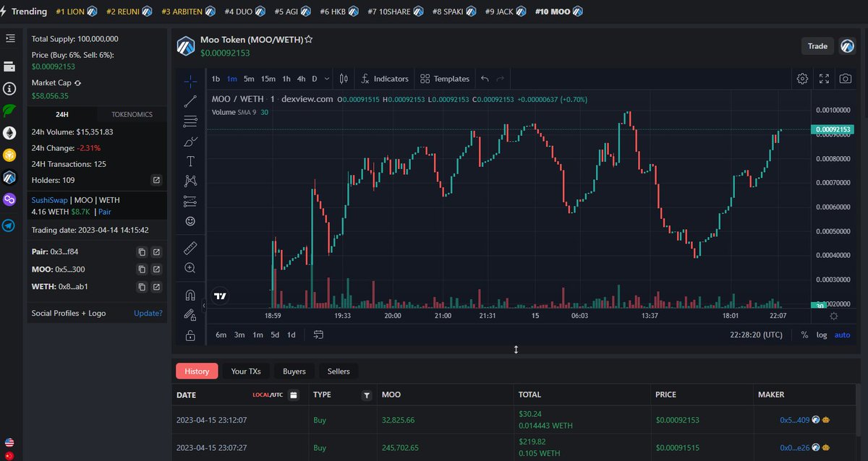Switch to the Buyers tab

coord(294,371)
